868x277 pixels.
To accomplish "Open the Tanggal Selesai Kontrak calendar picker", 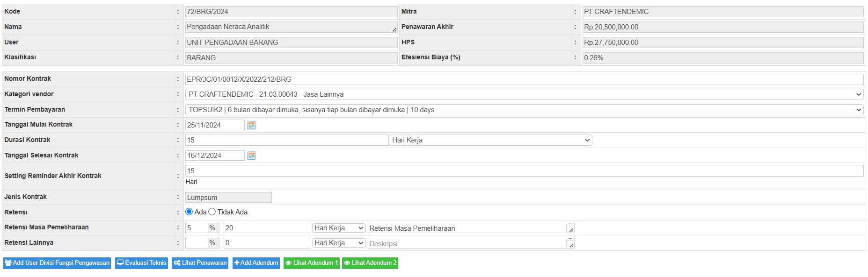I will pos(251,156).
